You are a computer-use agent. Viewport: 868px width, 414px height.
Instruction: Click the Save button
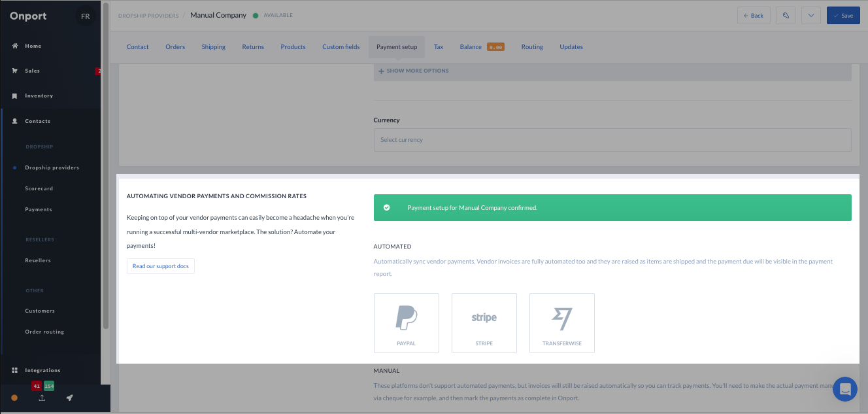843,16
